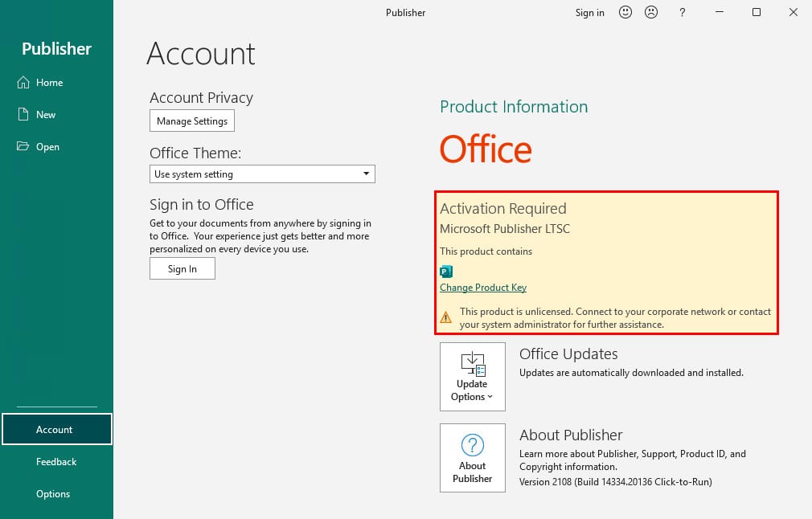812x519 pixels.
Task: Click the 'Microsoft Publisher LTSC' text
Action: click(505, 229)
